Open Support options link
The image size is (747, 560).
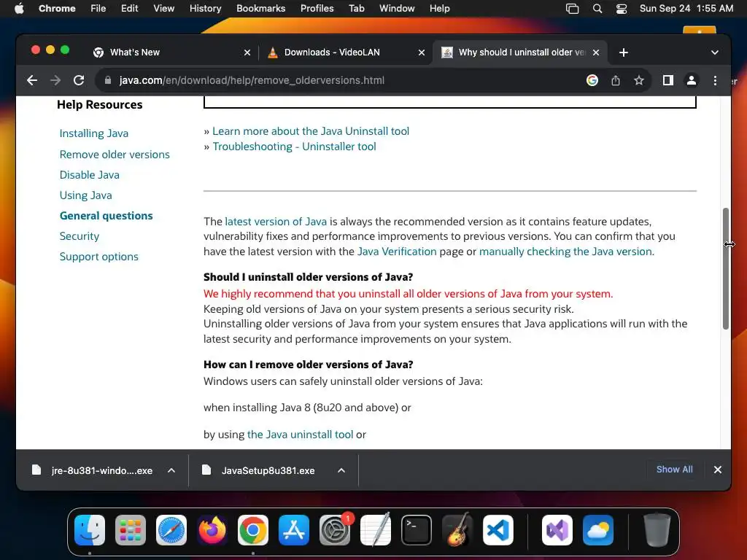point(98,257)
